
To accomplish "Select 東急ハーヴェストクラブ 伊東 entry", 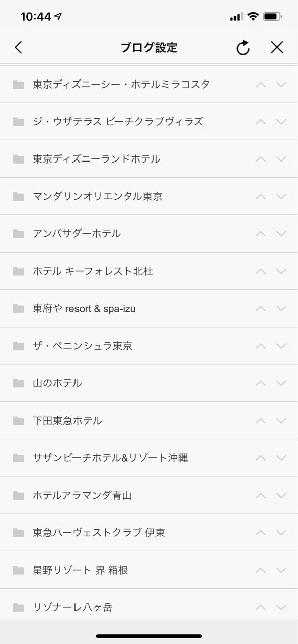I will coord(99,532).
